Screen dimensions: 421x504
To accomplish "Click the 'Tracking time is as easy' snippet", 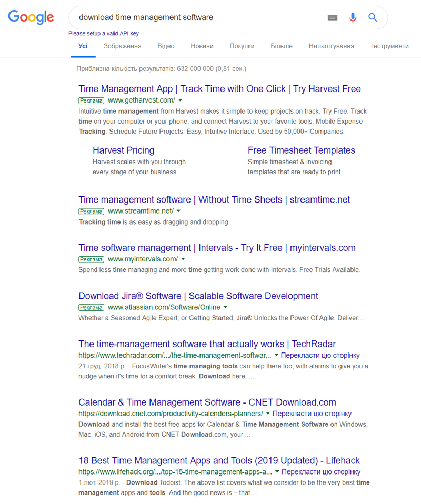I will (x=154, y=222).
